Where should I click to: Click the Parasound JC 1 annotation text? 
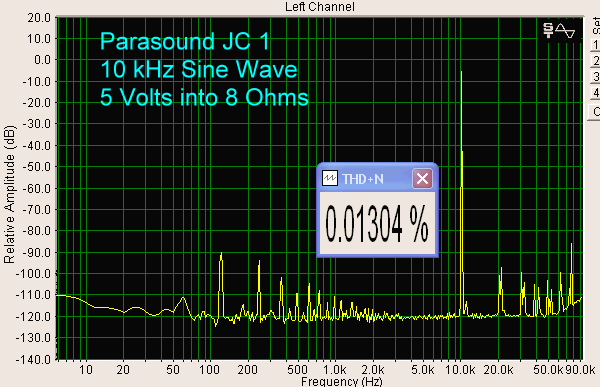click(184, 41)
